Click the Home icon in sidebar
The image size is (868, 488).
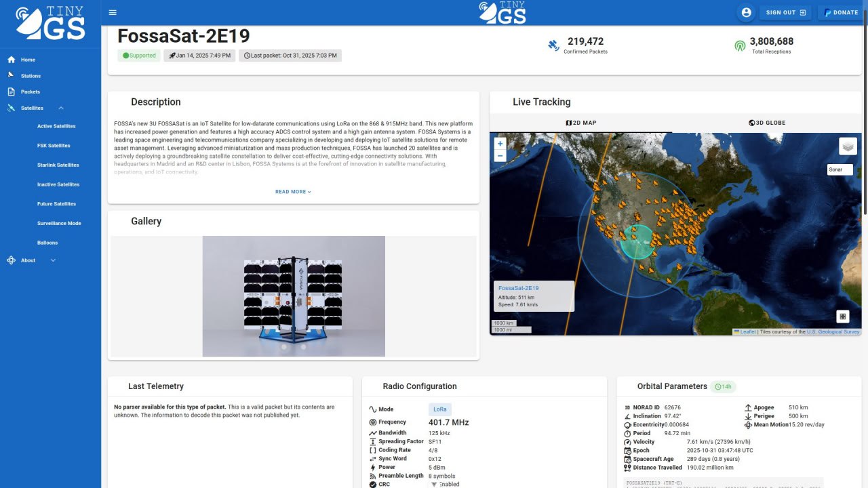pyautogui.click(x=11, y=60)
